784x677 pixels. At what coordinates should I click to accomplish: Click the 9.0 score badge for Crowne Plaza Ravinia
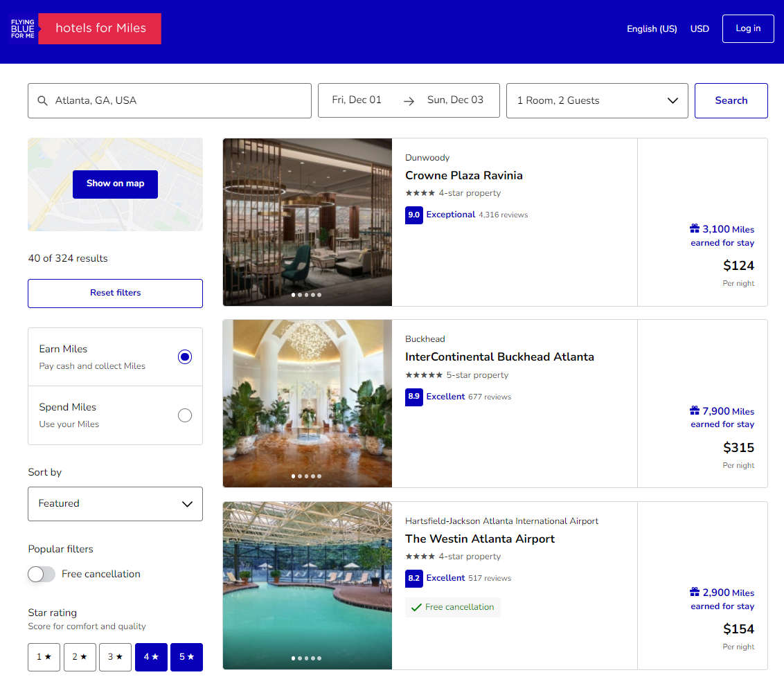click(414, 215)
